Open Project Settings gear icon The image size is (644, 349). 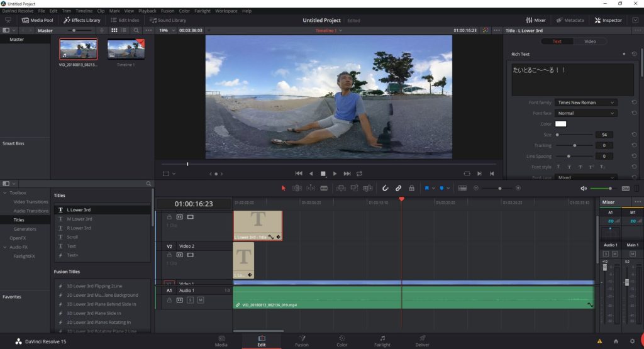(632, 341)
